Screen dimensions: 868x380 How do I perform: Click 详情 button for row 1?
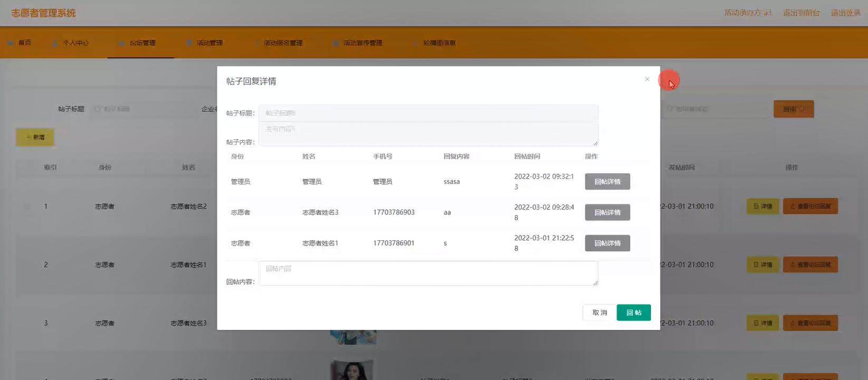click(762, 206)
